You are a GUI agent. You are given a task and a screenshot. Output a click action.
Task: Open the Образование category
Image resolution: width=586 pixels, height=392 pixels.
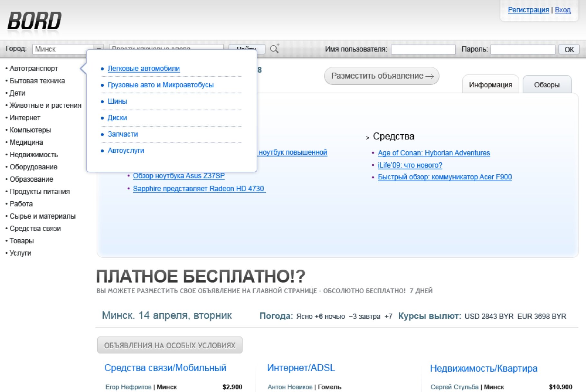click(x=31, y=179)
